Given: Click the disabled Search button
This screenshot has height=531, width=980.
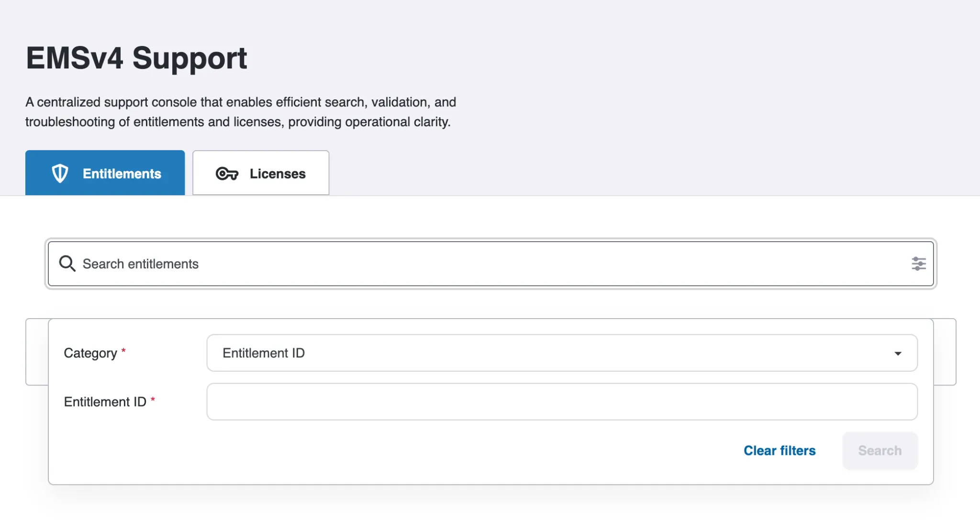Looking at the screenshot, I should [x=880, y=451].
